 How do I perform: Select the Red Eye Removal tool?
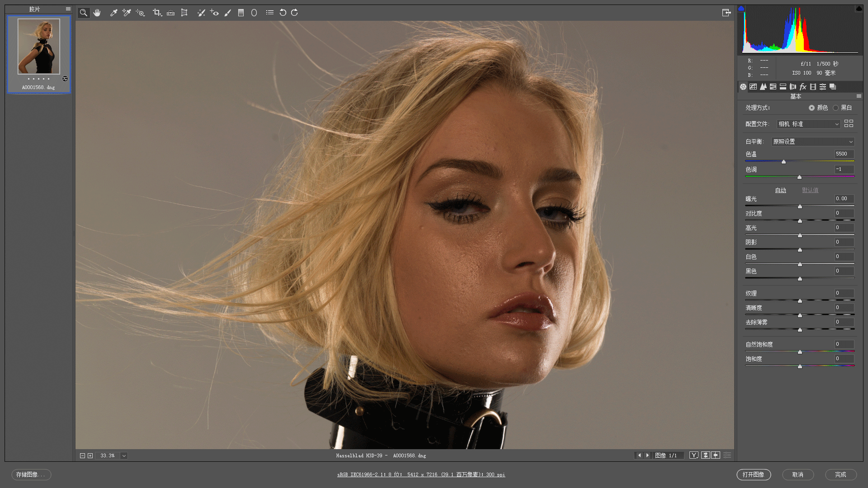(x=214, y=13)
